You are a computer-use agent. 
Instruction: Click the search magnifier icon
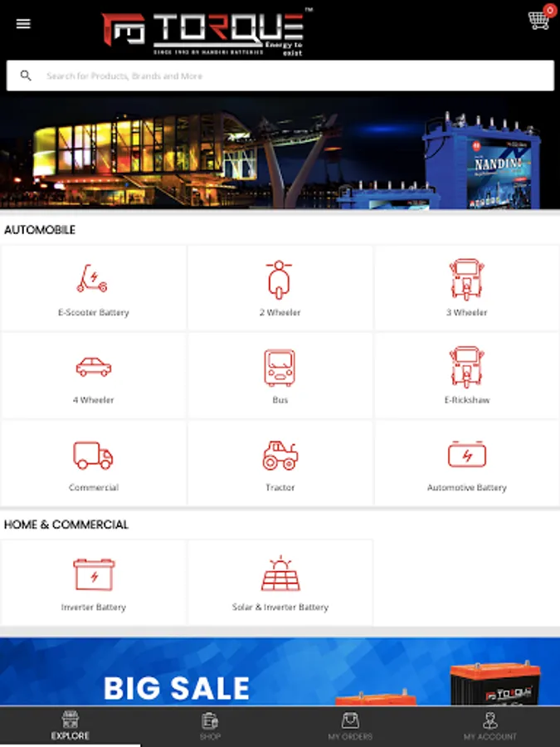(26, 76)
